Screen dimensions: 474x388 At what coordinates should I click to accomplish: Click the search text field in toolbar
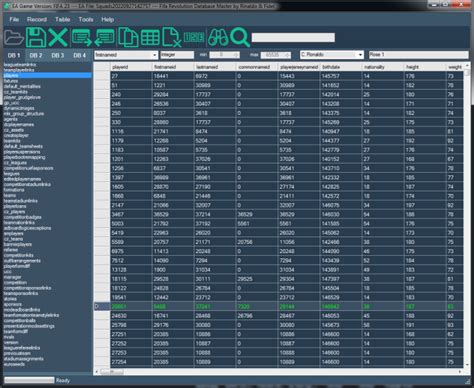click(293, 37)
